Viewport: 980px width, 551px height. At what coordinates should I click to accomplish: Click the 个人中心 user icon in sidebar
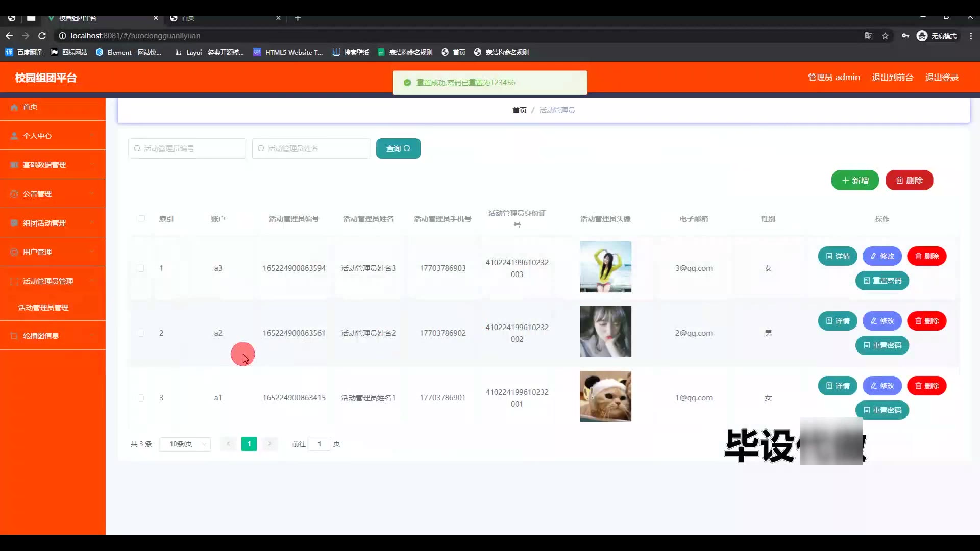pyautogui.click(x=14, y=136)
